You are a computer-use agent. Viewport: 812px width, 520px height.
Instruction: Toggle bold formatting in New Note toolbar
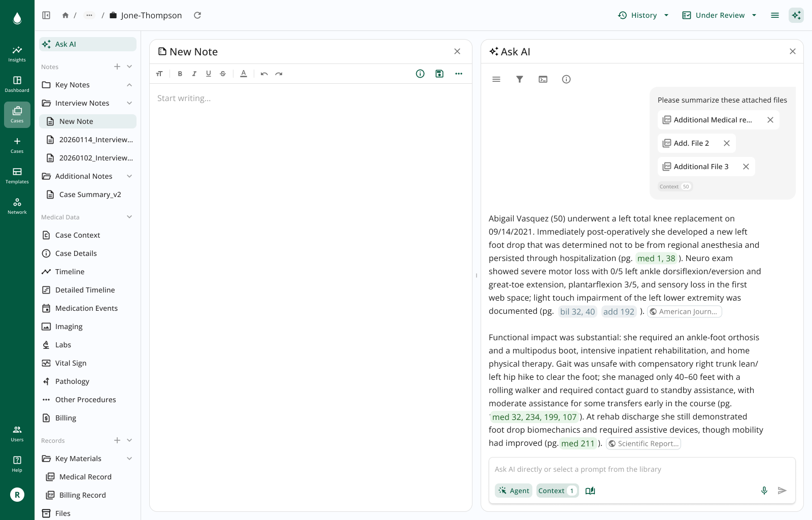tap(180, 74)
